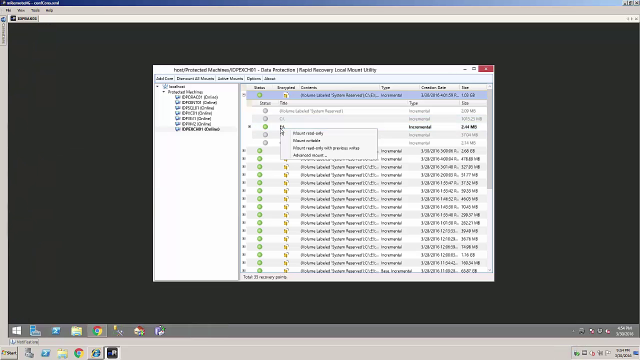Click 'Total: 33 recovery points' status text

coord(265,277)
